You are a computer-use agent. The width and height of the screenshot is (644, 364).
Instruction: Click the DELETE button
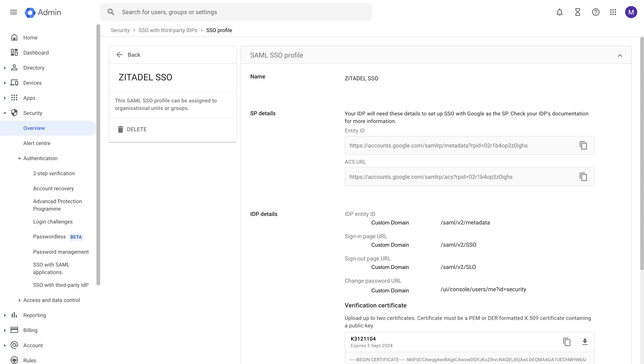point(132,129)
